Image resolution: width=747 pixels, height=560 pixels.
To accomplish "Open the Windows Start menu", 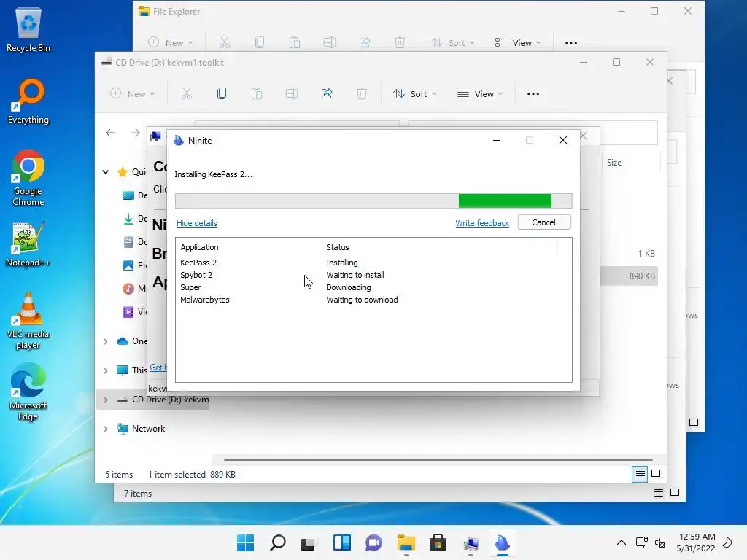I will tap(245, 542).
